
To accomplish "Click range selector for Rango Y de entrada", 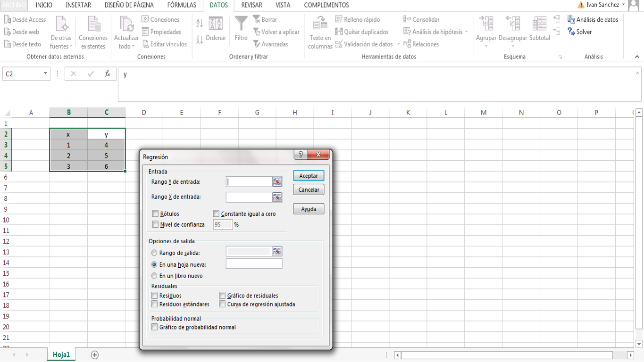I will tap(277, 182).
